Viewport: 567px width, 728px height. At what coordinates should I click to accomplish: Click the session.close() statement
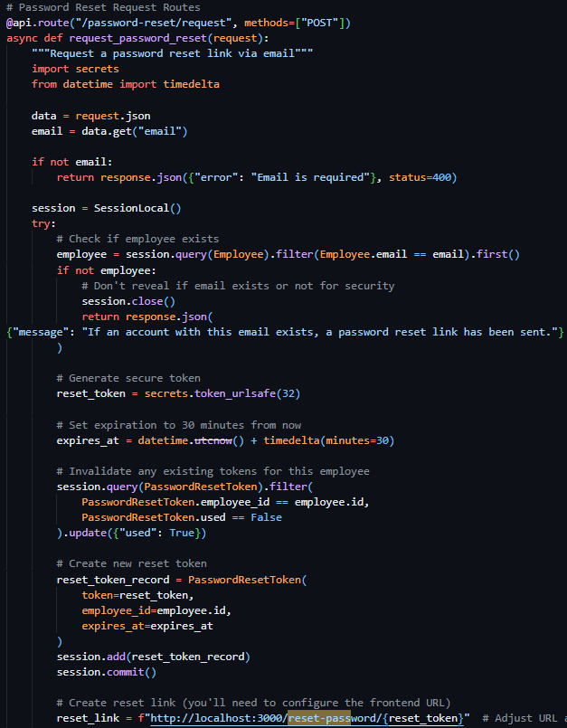pyautogui.click(x=128, y=301)
